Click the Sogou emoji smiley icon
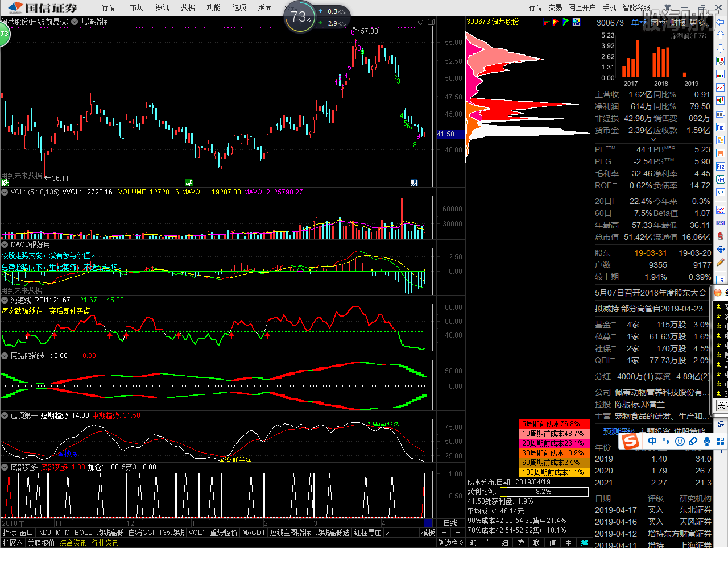 click(x=680, y=441)
